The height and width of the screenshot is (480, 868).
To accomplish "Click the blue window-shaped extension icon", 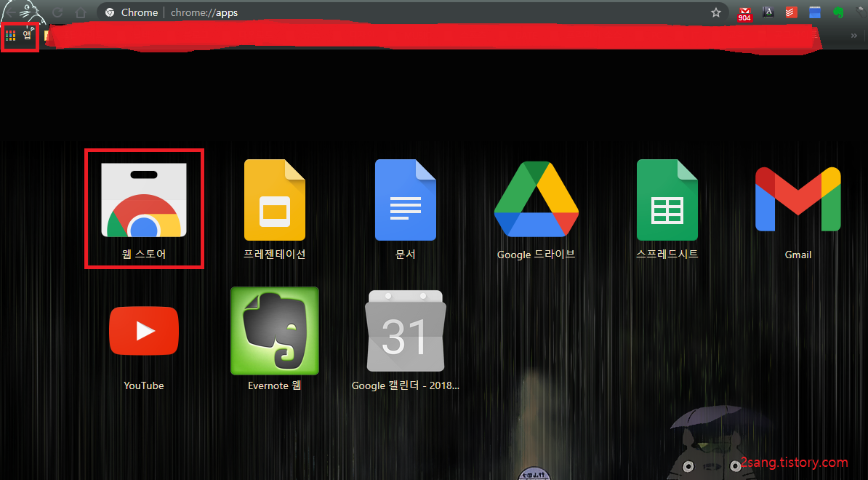I will [x=814, y=12].
